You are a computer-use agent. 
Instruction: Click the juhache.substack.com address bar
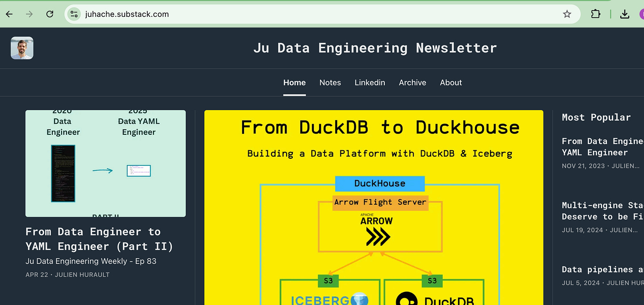[x=323, y=14]
